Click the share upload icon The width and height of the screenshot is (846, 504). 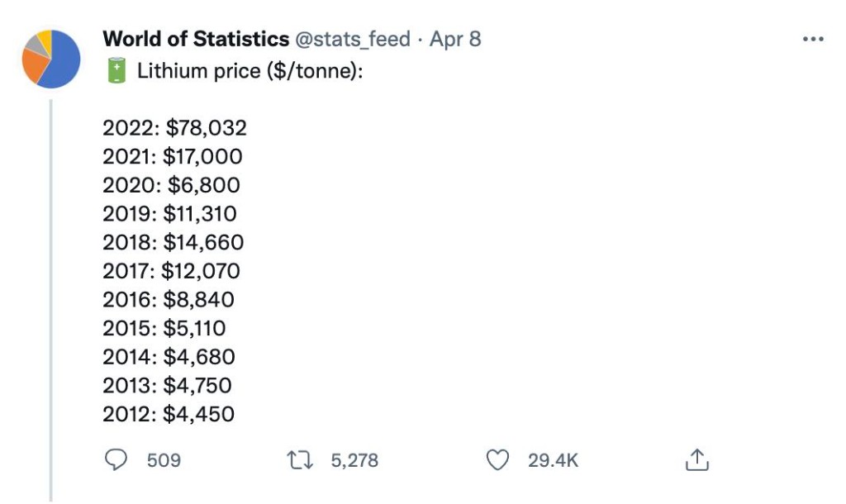click(697, 460)
